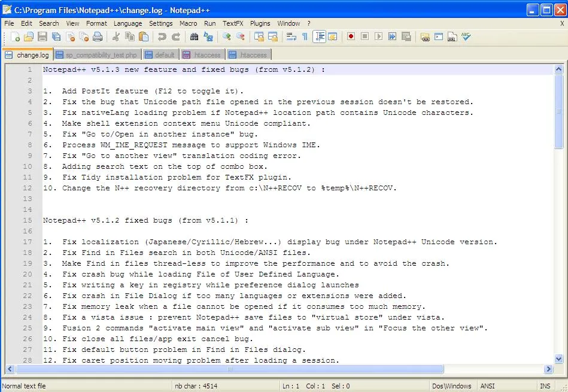
Task: Create a new document with the New icon
Action: [x=15, y=37]
